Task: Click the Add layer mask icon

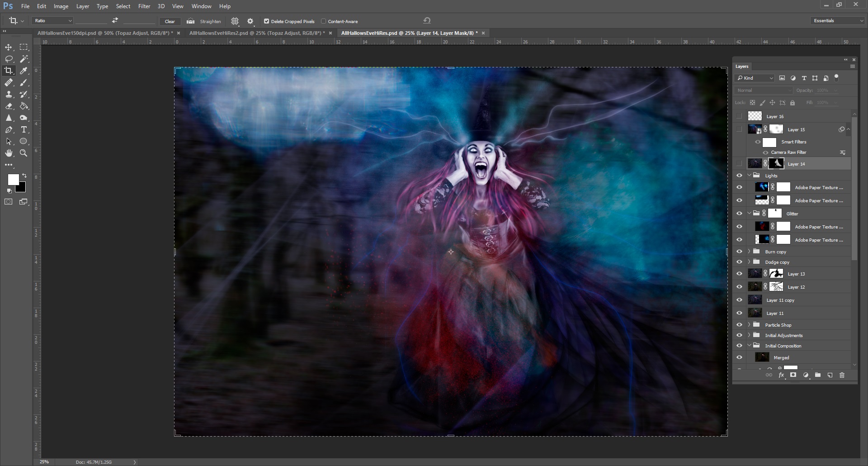Action: [x=793, y=375]
